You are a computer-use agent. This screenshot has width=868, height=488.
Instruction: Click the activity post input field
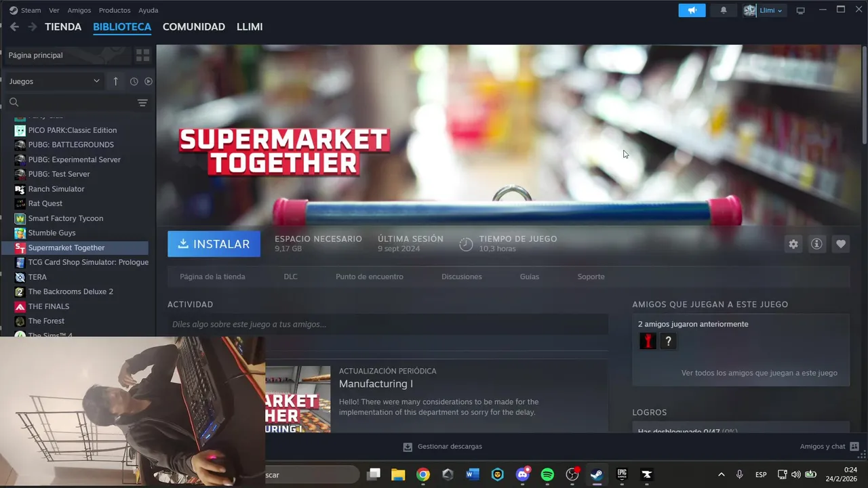[x=388, y=324]
